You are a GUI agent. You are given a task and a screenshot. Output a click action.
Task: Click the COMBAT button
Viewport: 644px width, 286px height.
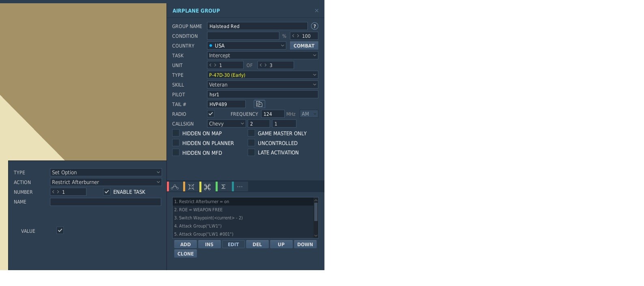click(304, 45)
